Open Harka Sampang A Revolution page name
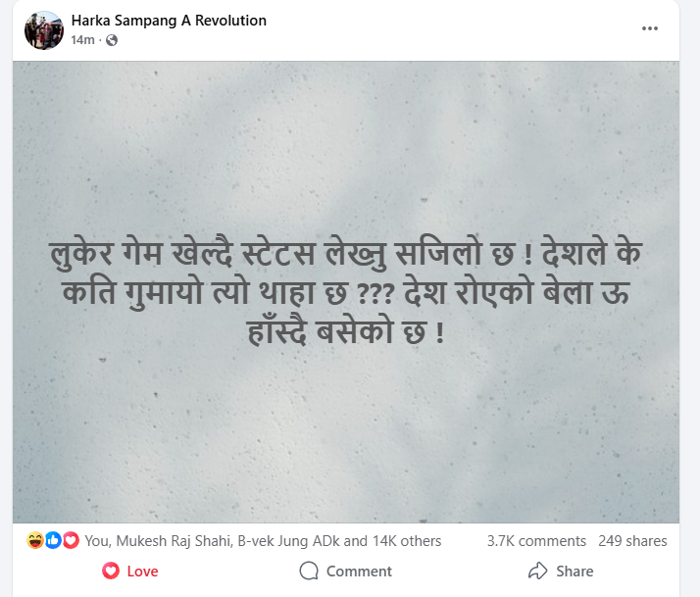 (x=169, y=21)
